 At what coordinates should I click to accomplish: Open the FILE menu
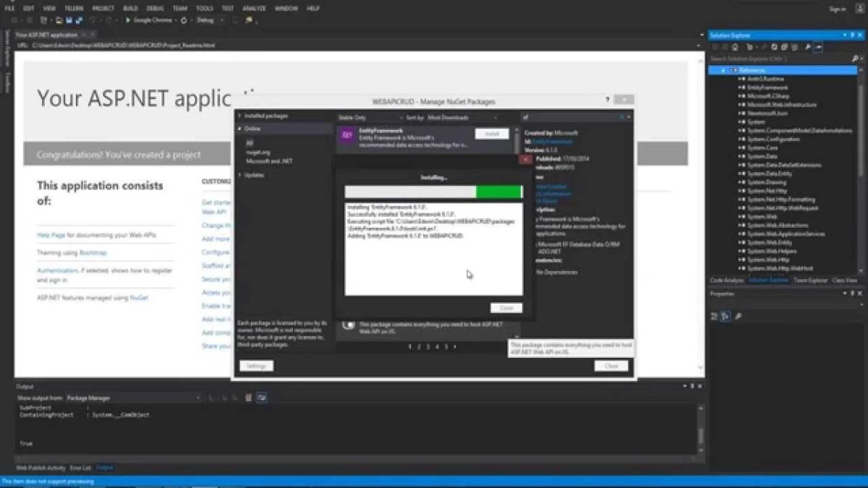[9, 8]
